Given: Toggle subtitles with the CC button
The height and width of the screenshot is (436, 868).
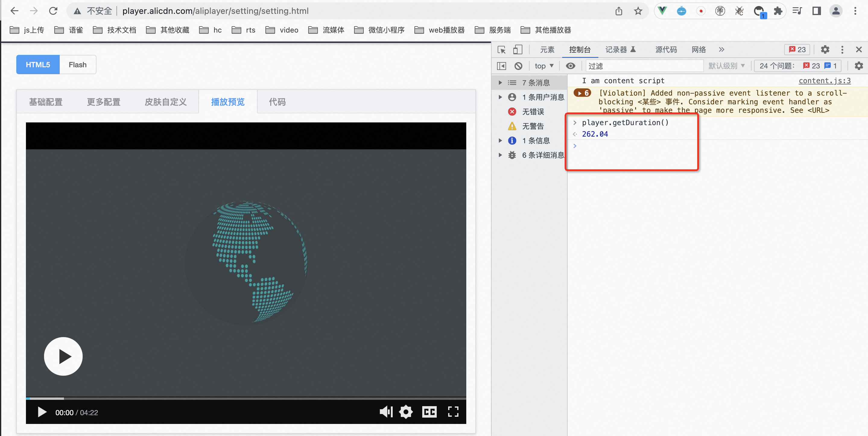Looking at the screenshot, I should (x=429, y=412).
